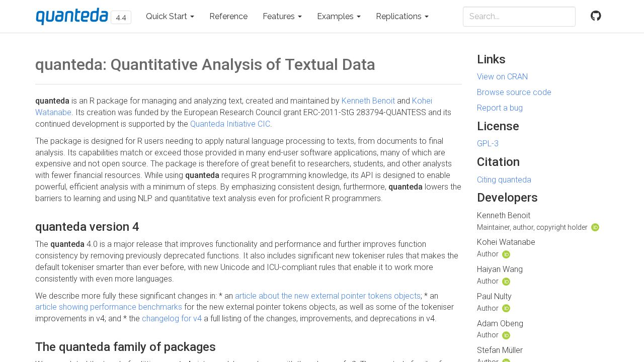Expand the Replications dropdown menu
Viewport: 644px width, 362px height.
pyautogui.click(x=403, y=17)
